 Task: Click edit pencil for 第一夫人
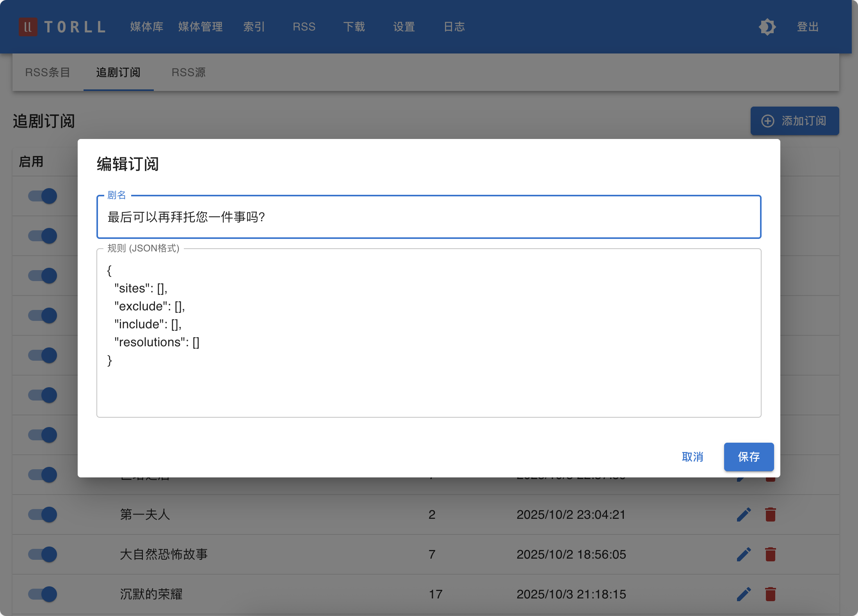(744, 515)
